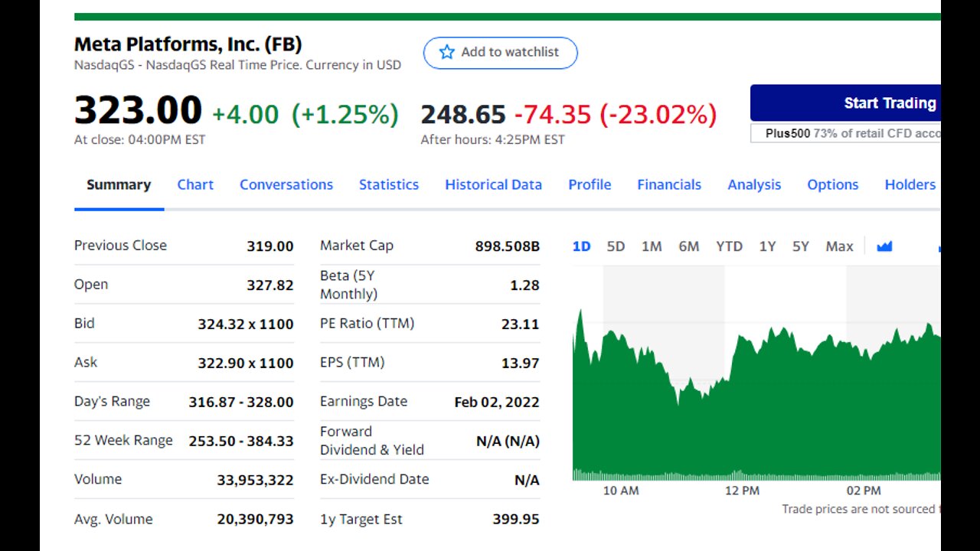Switch chart to 6M range

pos(689,246)
